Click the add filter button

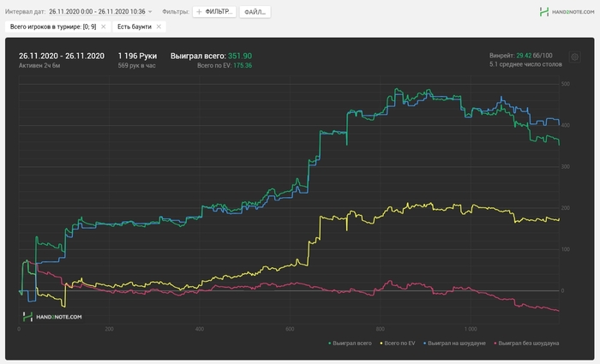click(x=213, y=12)
